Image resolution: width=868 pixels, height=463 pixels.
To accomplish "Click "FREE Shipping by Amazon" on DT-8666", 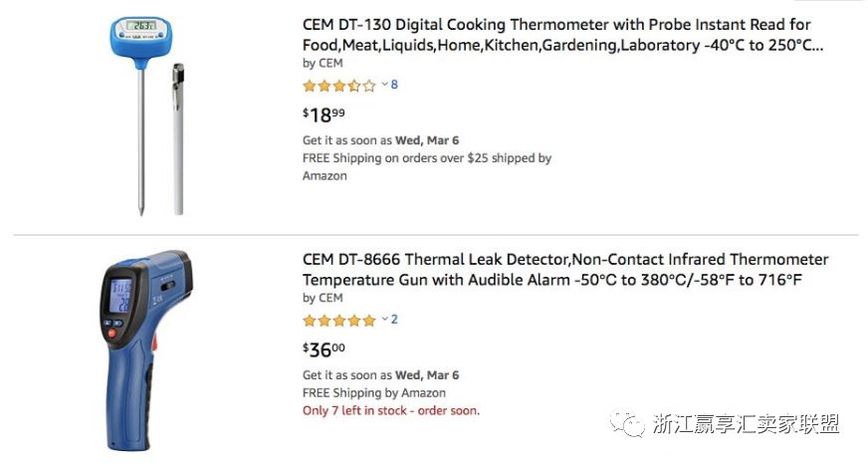I will pyautogui.click(x=374, y=393).
